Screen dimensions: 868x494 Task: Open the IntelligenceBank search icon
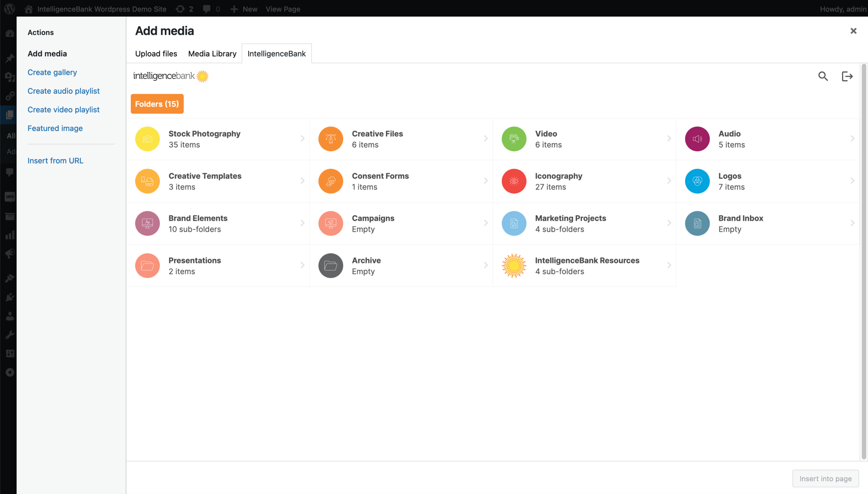[x=823, y=76]
